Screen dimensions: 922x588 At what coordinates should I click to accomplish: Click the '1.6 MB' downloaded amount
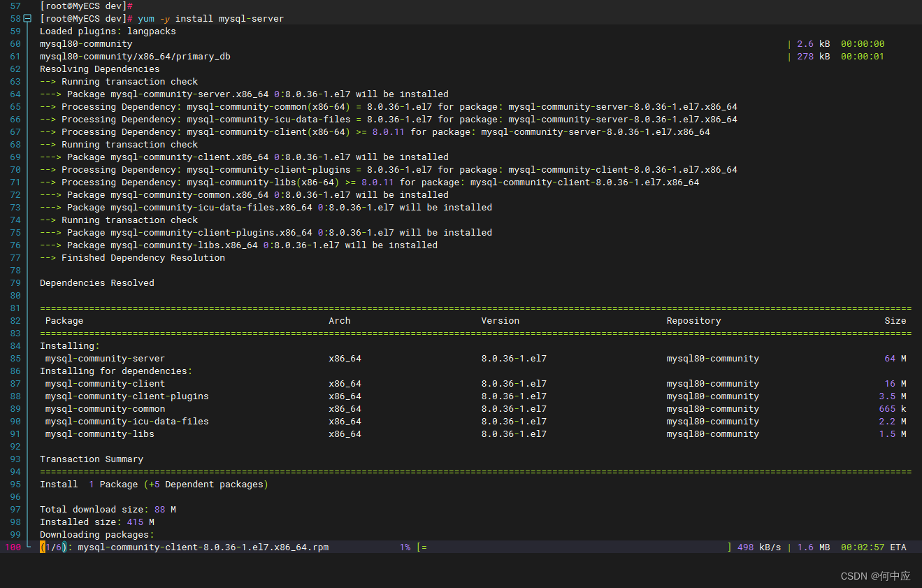pos(814,547)
